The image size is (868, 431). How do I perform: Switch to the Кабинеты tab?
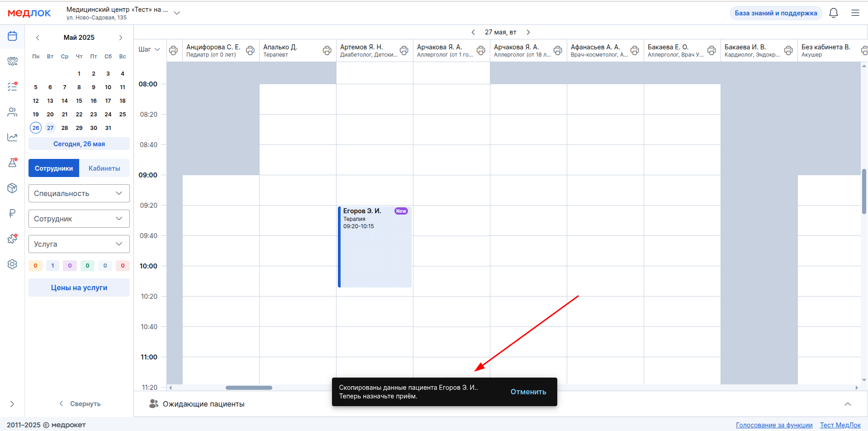(x=104, y=168)
